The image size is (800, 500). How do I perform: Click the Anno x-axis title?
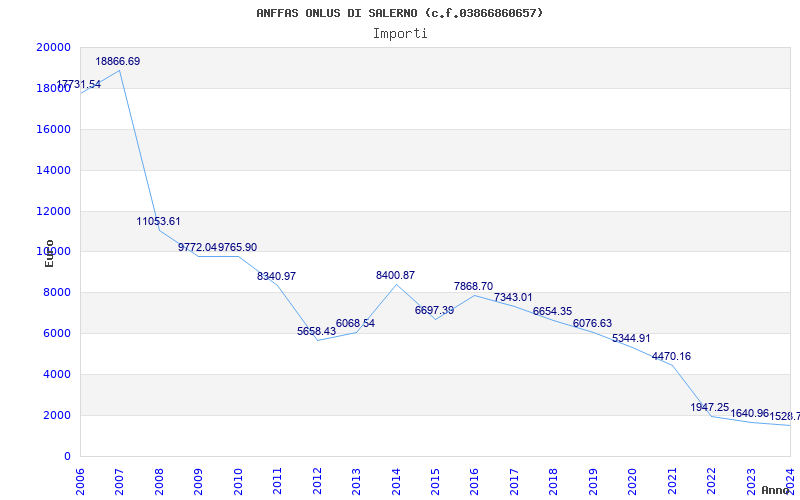click(775, 490)
